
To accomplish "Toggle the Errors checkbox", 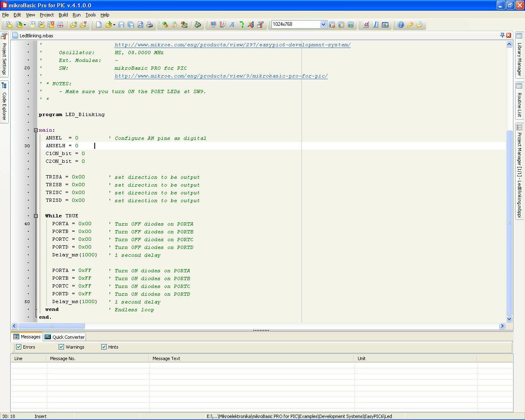I will [18, 347].
